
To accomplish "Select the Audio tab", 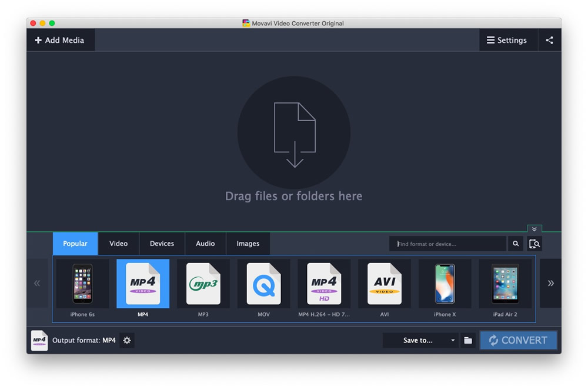I will pyautogui.click(x=205, y=243).
